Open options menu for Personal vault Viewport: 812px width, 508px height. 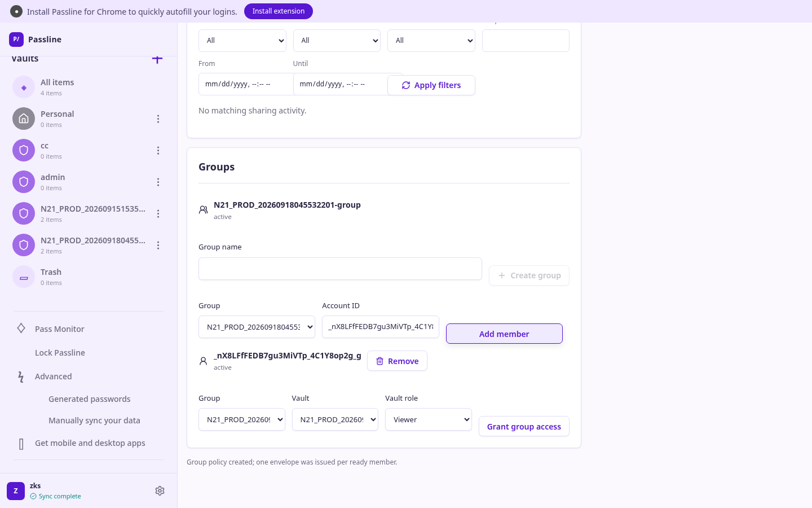[x=158, y=119]
